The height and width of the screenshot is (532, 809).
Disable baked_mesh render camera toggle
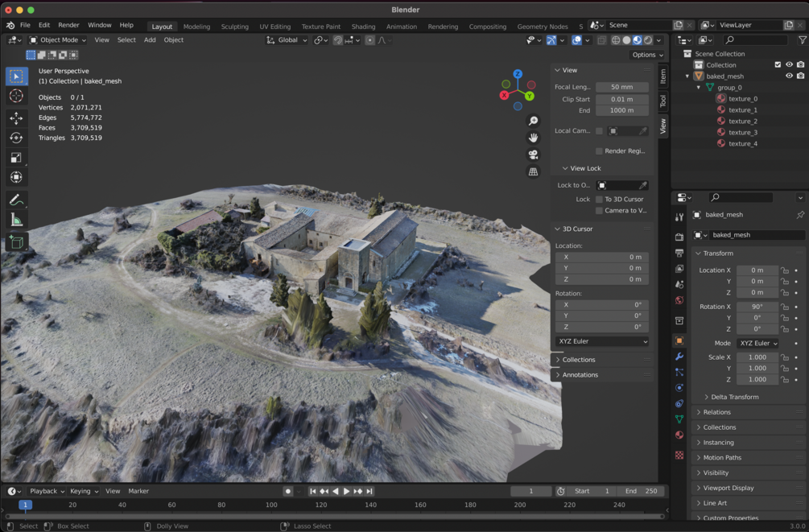click(800, 76)
